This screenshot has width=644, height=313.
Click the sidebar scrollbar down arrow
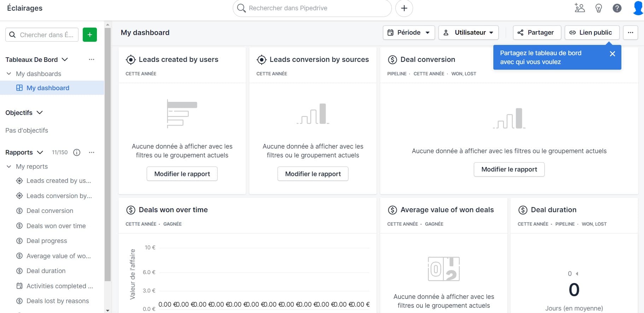click(108, 310)
